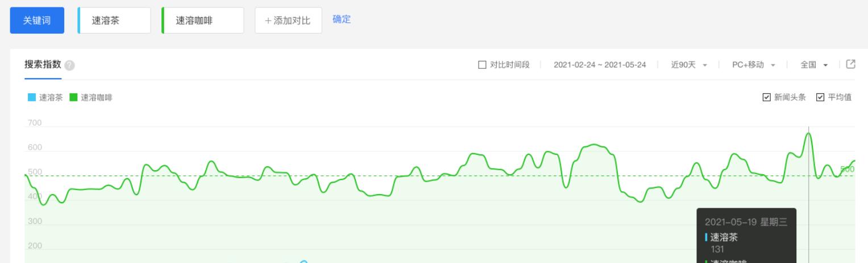Click the tooltip date 2021-05-19 星期三
Image resolution: width=868 pixels, height=263 pixels.
point(746,221)
